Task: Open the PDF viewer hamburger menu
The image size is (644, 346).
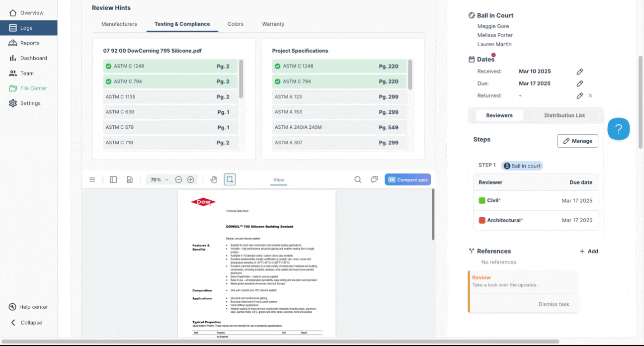Action: tap(92, 179)
